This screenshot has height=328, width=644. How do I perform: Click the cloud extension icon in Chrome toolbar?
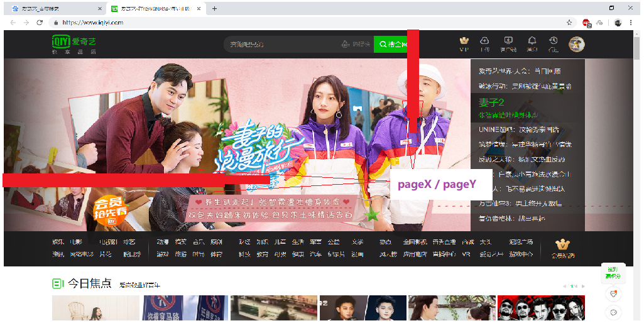599,23
